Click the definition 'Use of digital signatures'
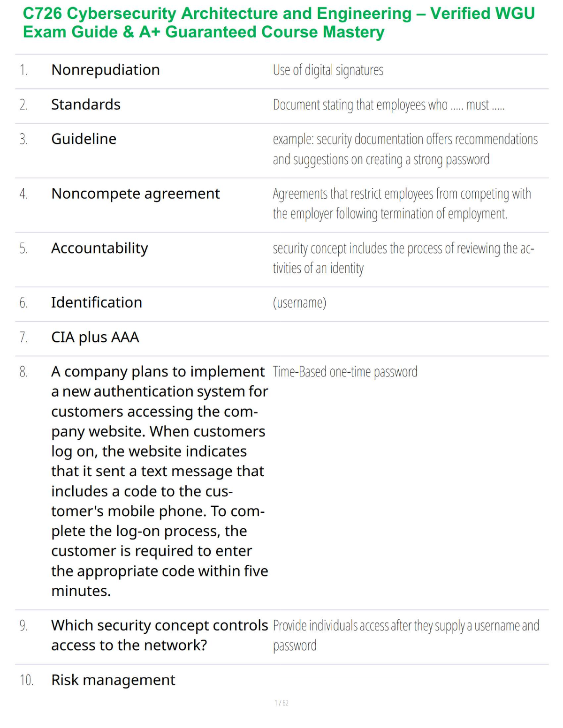 (x=328, y=70)
